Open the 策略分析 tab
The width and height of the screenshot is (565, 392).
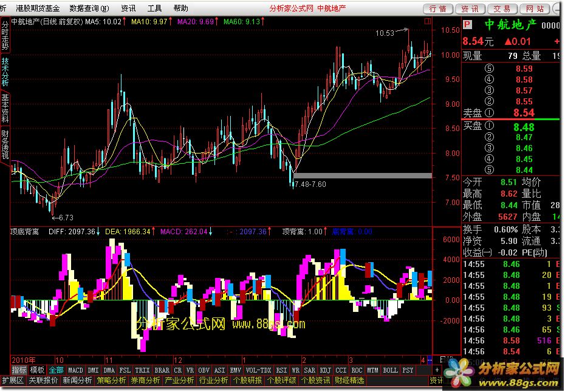coord(111,380)
